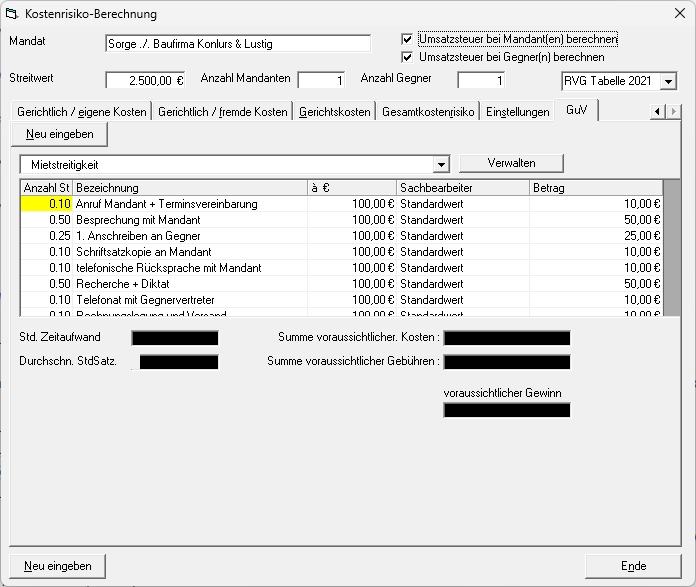This screenshot has height=587, width=696.
Task: Select row Telefonat mit Gegnervertreter
Action: pyautogui.click(x=342, y=300)
